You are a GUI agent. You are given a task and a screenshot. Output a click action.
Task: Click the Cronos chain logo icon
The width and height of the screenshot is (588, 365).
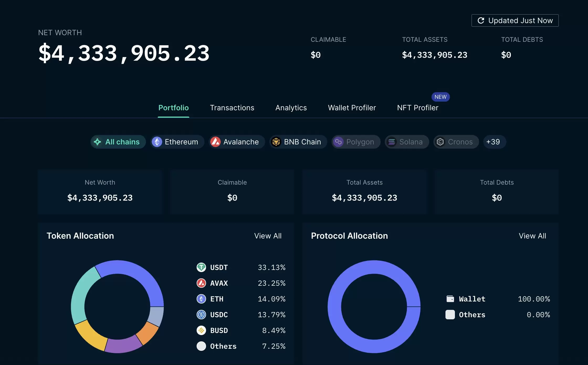pos(440,142)
